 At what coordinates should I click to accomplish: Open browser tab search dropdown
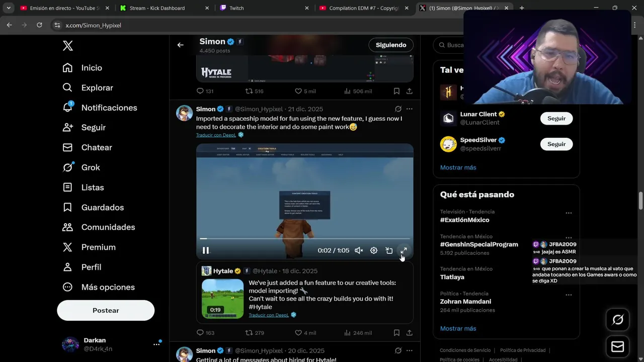tap(8, 8)
